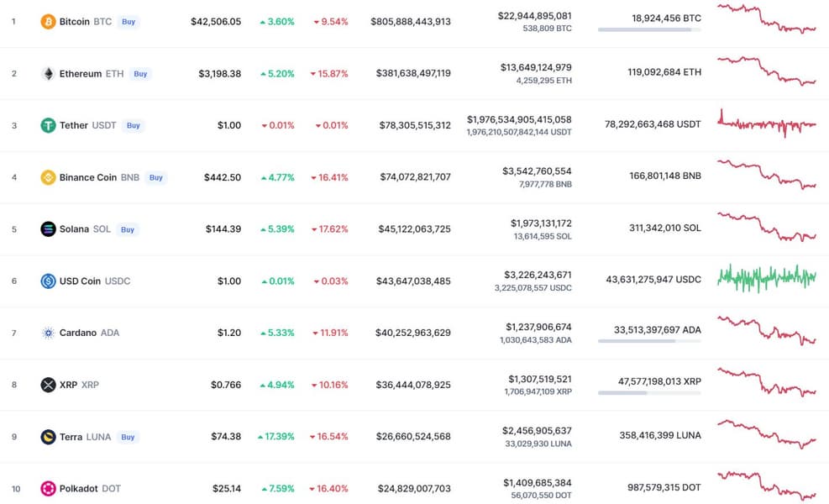Open the Polkadot coin name link
Image resolution: width=829 pixels, height=504 pixels.
click(77, 489)
